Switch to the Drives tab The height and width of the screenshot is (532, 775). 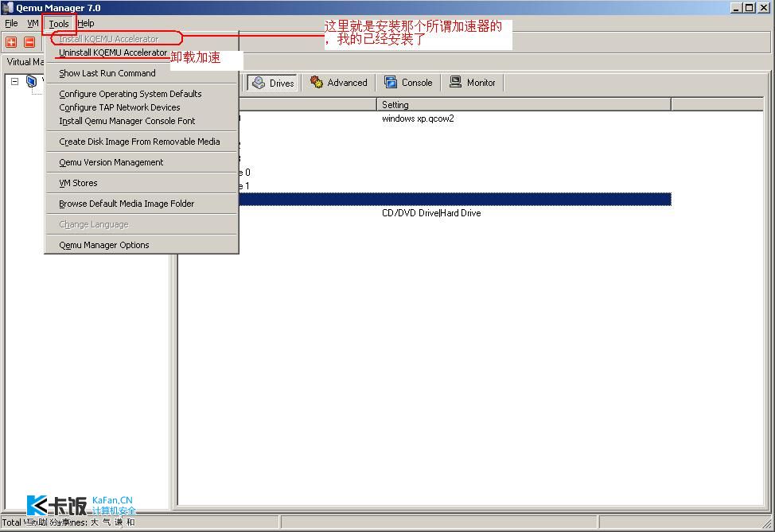(x=273, y=83)
